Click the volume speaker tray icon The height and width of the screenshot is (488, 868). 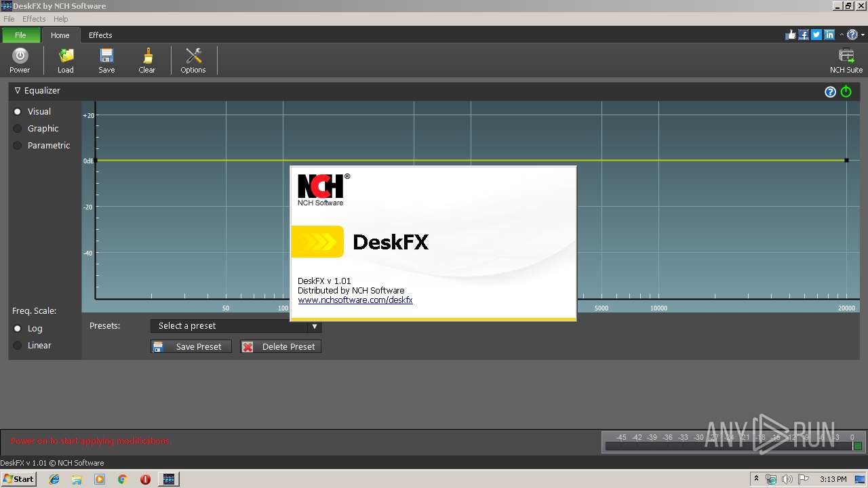pyautogui.click(x=787, y=479)
